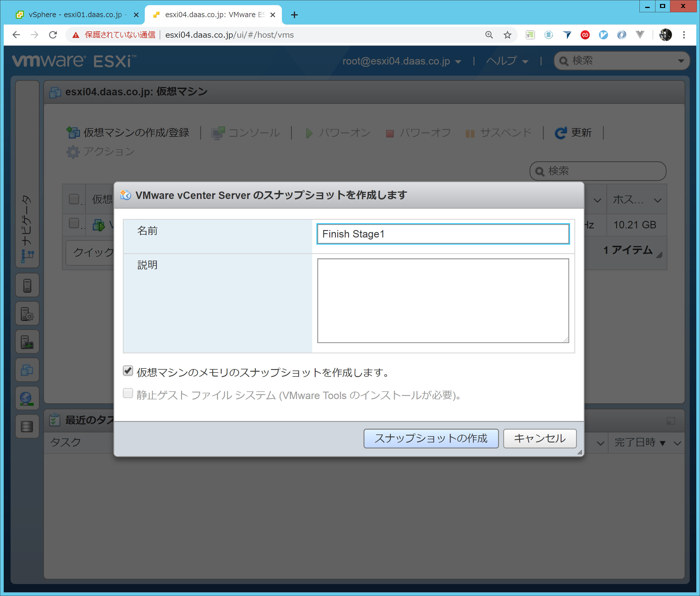This screenshot has width=700, height=596.
Task: Expand the header search dropdown arrow
Action: 681,61
